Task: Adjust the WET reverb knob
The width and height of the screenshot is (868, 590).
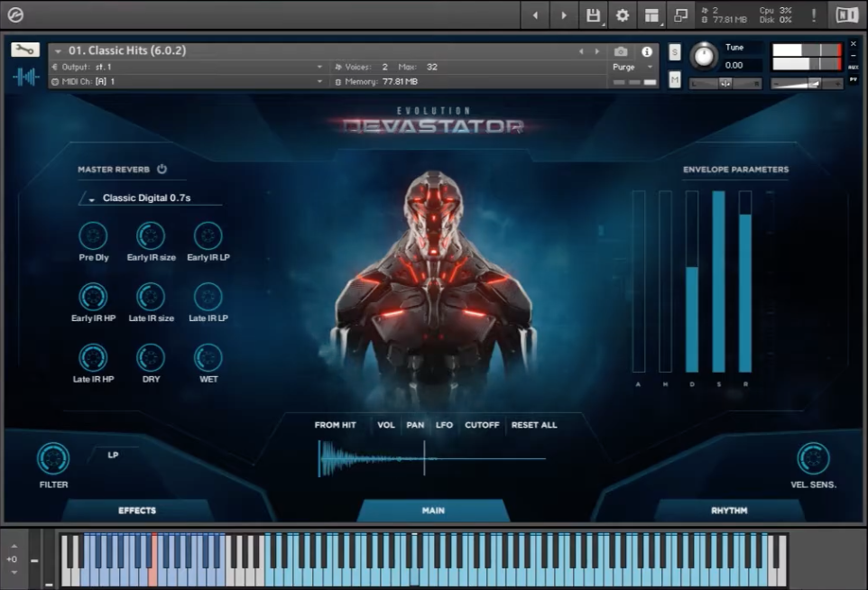Action: click(208, 357)
